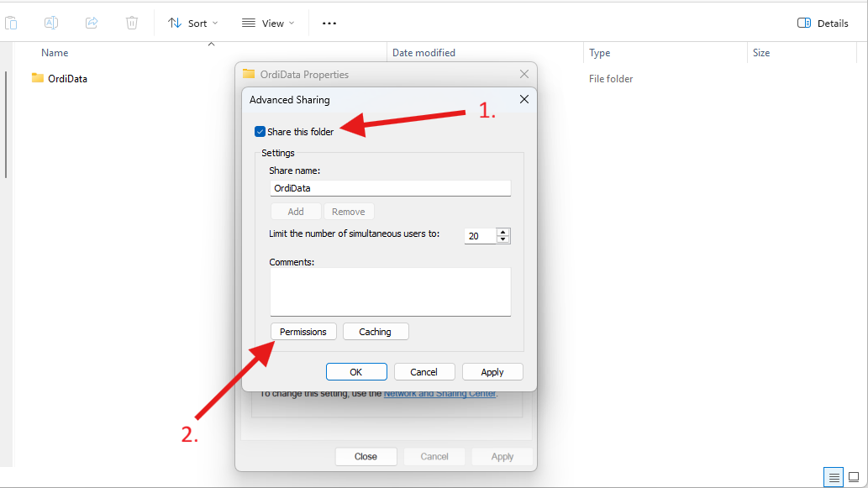Click Close in OrdiData Properties window
Image resolution: width=868 pixels, height=488 pixels.
366,456
